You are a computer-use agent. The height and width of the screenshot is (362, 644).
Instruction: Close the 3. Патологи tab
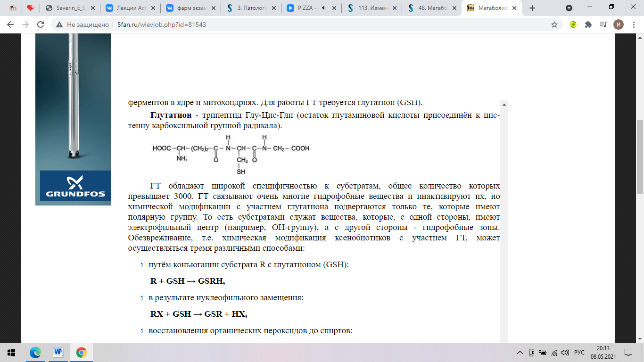pyautogui.click(x=274, y=8)
